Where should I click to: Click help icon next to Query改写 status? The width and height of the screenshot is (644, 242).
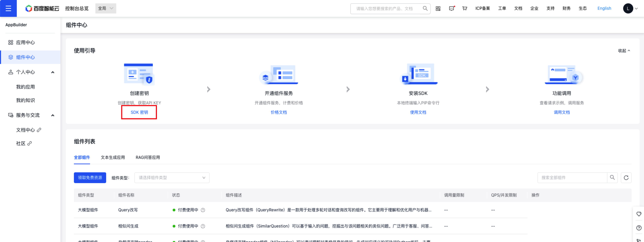point(203,210)
